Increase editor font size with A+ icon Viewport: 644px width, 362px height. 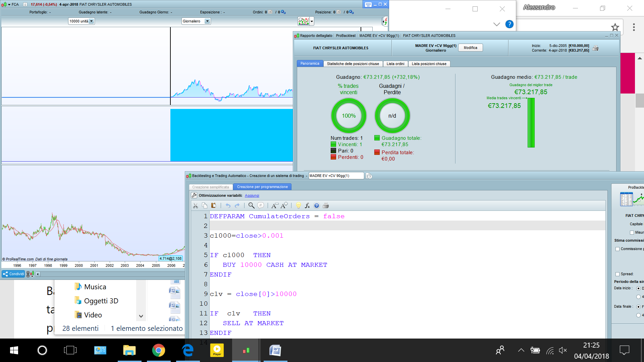tap(284, 205)
